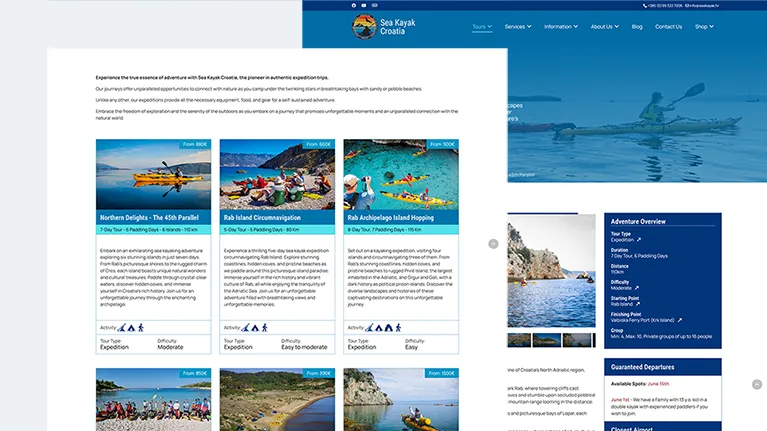767x431 pixels.
Task: Open the arrow link next to Moderate difficulty
Action: pyautogui.click(x=636, y=288)
